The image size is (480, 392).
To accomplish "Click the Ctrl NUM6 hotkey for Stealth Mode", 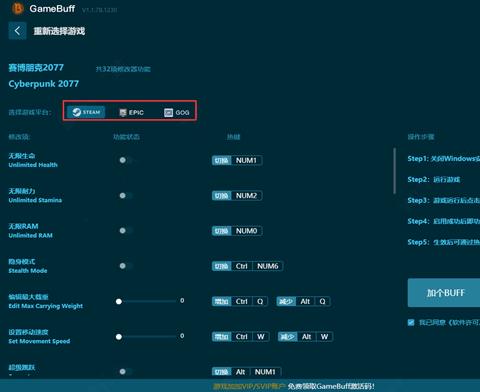I will (247, 266).
